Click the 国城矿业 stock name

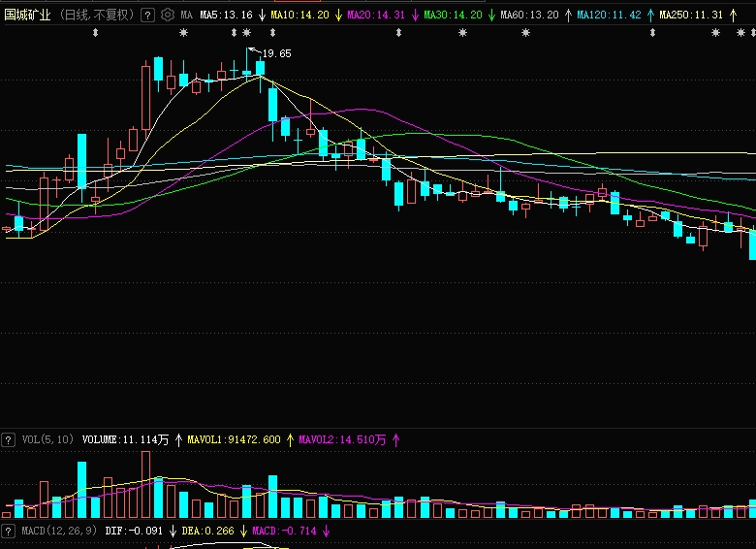[x=28, y=16]
